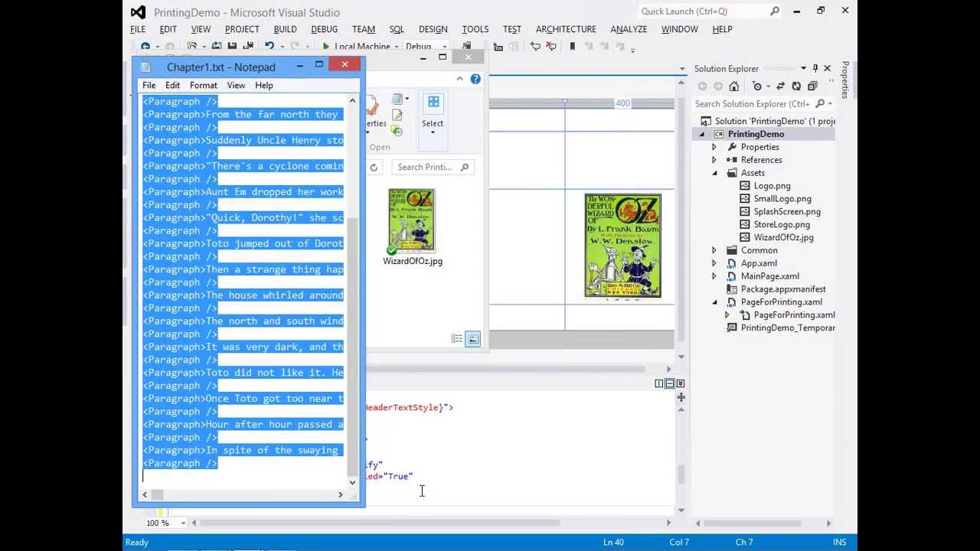Viewport: 980px width, 551px height.
Task: Expand the Common folder in Solution Explorer
Action: (x=714, y=250)
